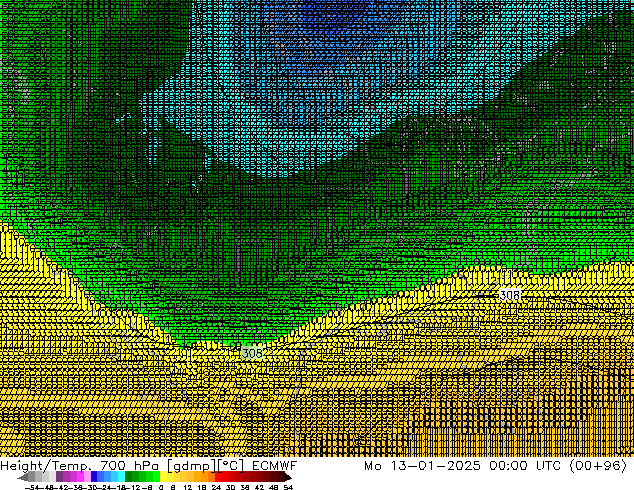Click the 308 contour label on the green area
634x490 pixels.
[251, 353]
